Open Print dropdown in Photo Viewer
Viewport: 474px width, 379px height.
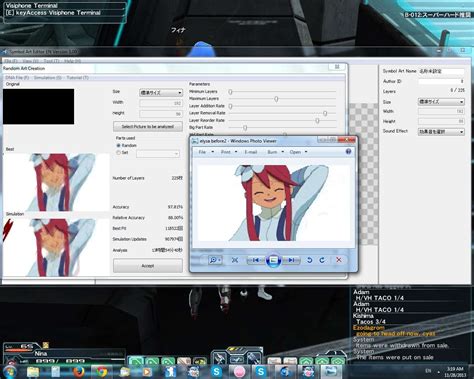pyautogui.click(x=229, y=152)
